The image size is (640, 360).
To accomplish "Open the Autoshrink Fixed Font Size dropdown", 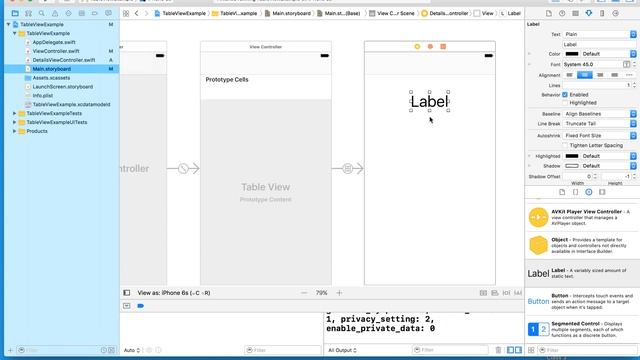I will [600, 136].
